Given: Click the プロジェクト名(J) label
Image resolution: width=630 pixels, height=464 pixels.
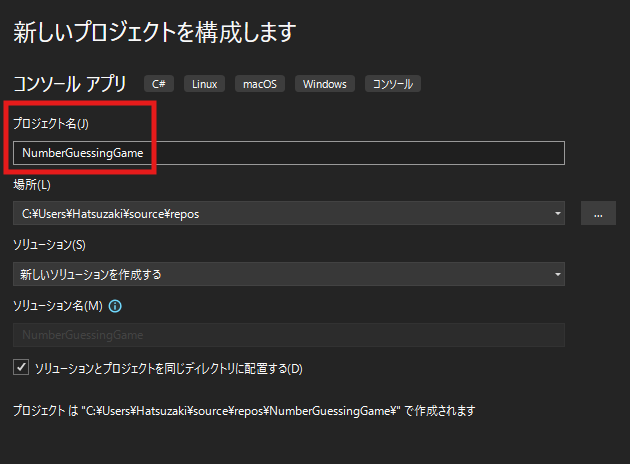Looking at the screenshot, I should coord(51,123).
